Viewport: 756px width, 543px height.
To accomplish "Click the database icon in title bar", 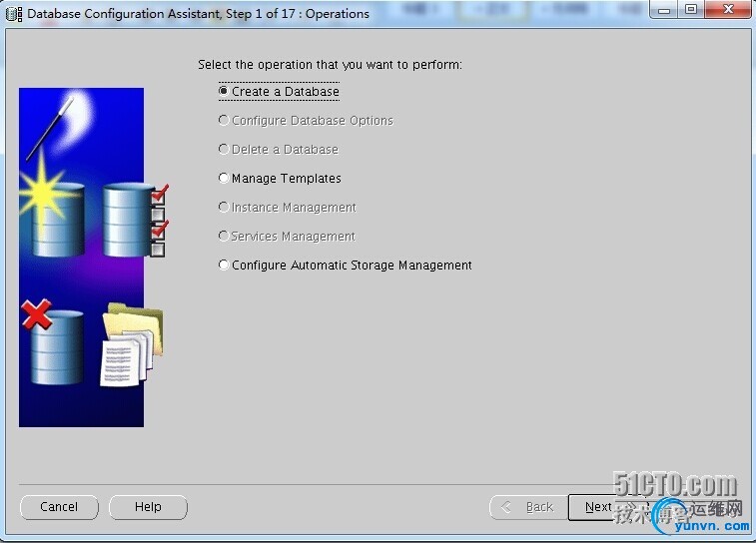I will (x=14, y=14).
